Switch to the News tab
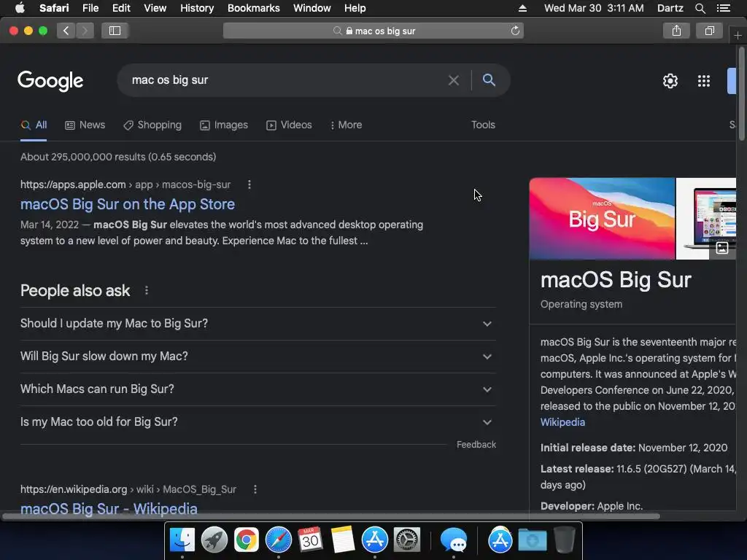747x560 pixels. coord(85,125)
